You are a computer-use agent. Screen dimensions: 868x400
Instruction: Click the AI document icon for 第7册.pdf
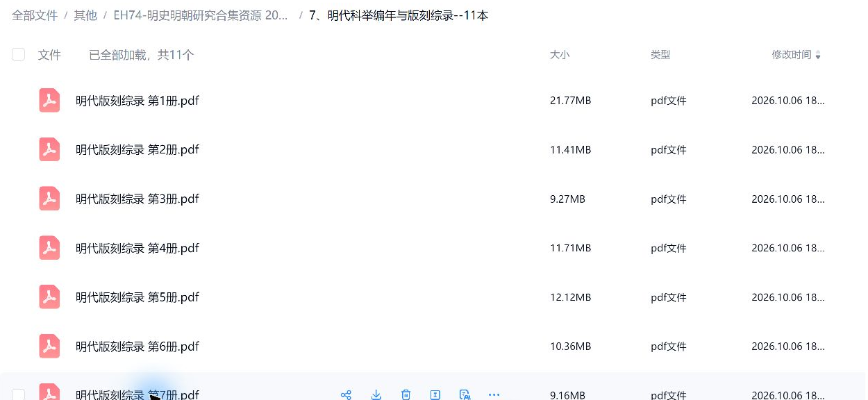pyautogui.click(x=465, y=395)
